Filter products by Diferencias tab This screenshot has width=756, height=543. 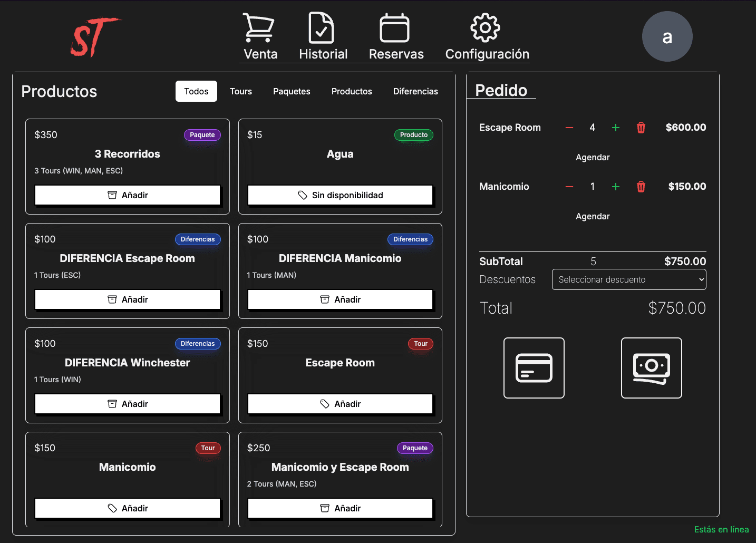coord(415,91)
